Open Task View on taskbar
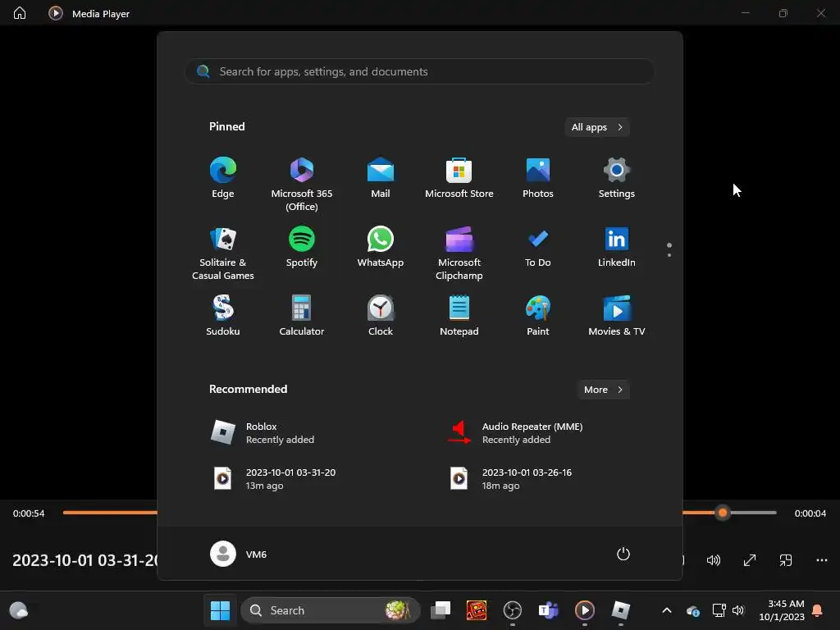This screenshot has width=840, height=630. (x=441, y=610)
